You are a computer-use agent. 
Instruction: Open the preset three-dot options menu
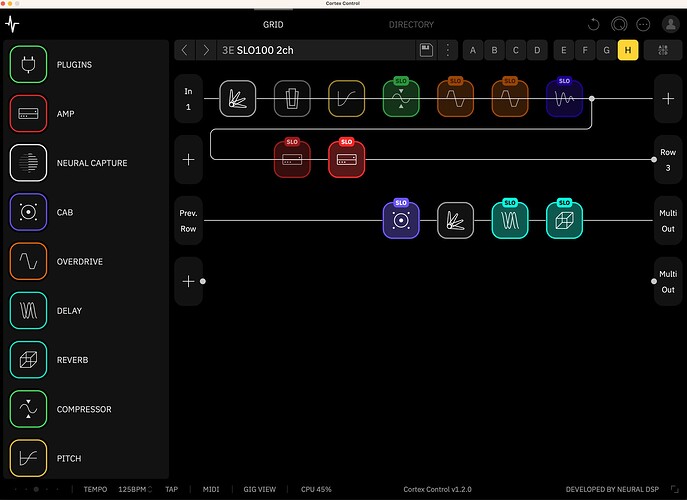click(448, 50)
